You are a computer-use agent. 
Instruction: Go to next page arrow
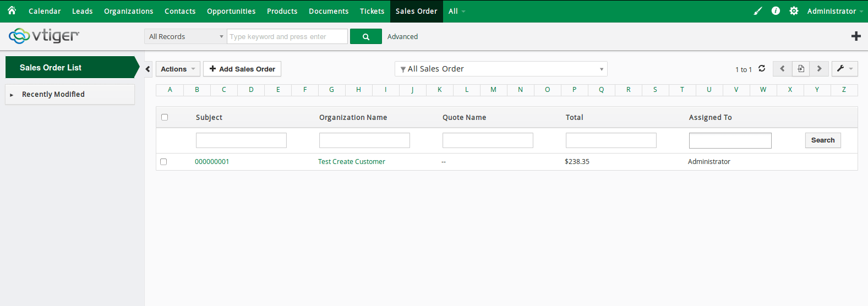[819, 69]
